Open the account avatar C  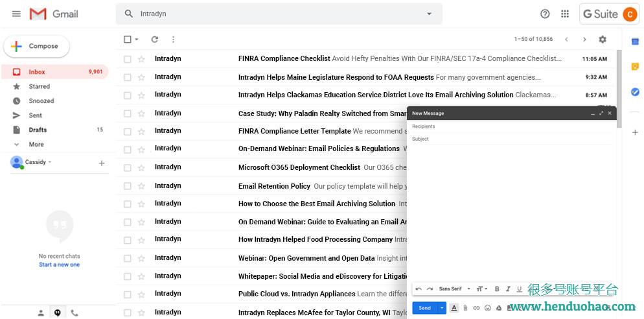pyautogui.click(x=630, y=14)
